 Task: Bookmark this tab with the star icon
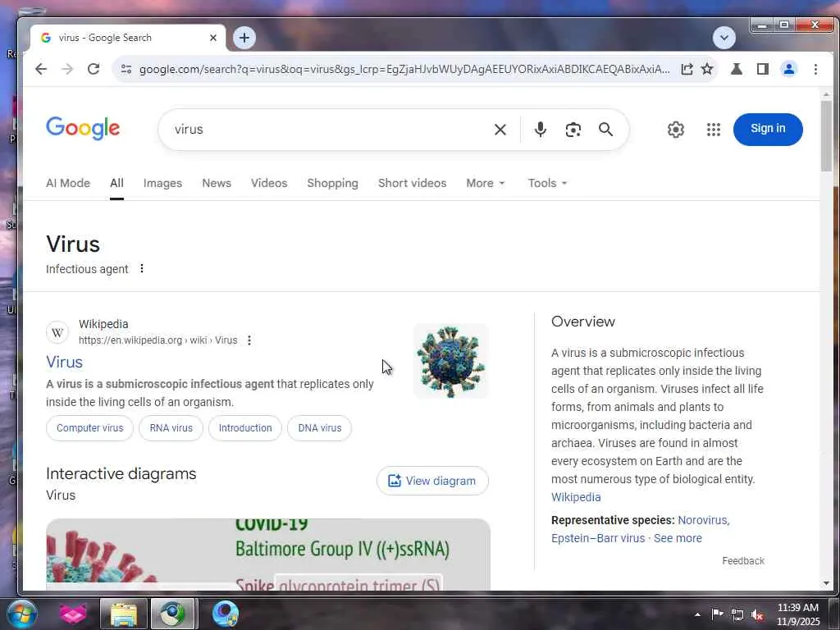coord(707,69)
